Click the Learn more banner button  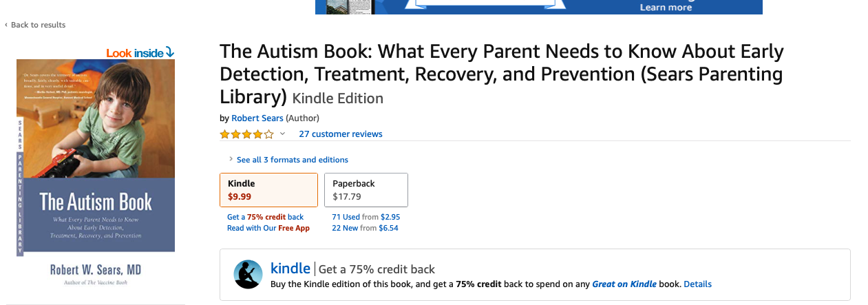[665, 8]
